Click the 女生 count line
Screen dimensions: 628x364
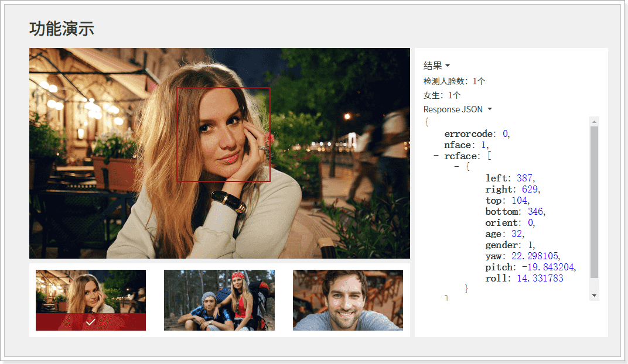(x=442, y=95)
